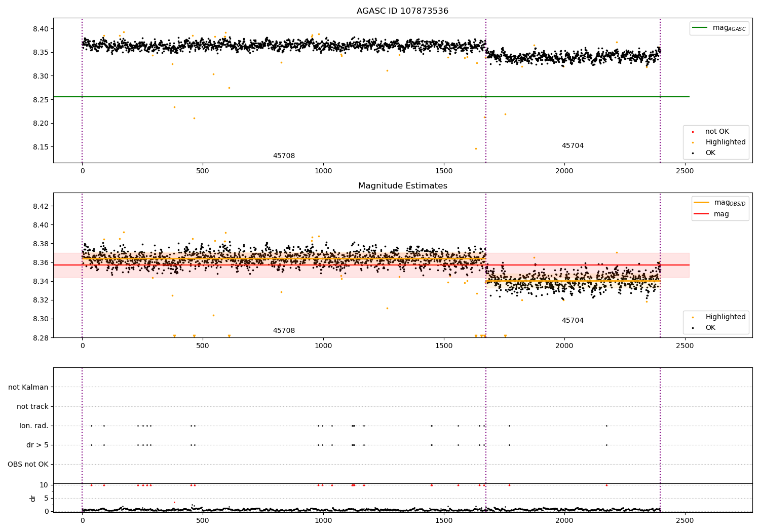Click the 8.20 y-axis tick label
The height and width of the screenshot is (532, 760).
[41, 124]
